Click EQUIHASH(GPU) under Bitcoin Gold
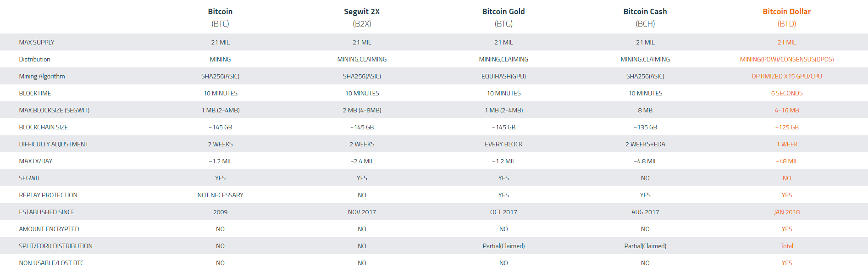868x278 pixels. click(x=503, y=76)
